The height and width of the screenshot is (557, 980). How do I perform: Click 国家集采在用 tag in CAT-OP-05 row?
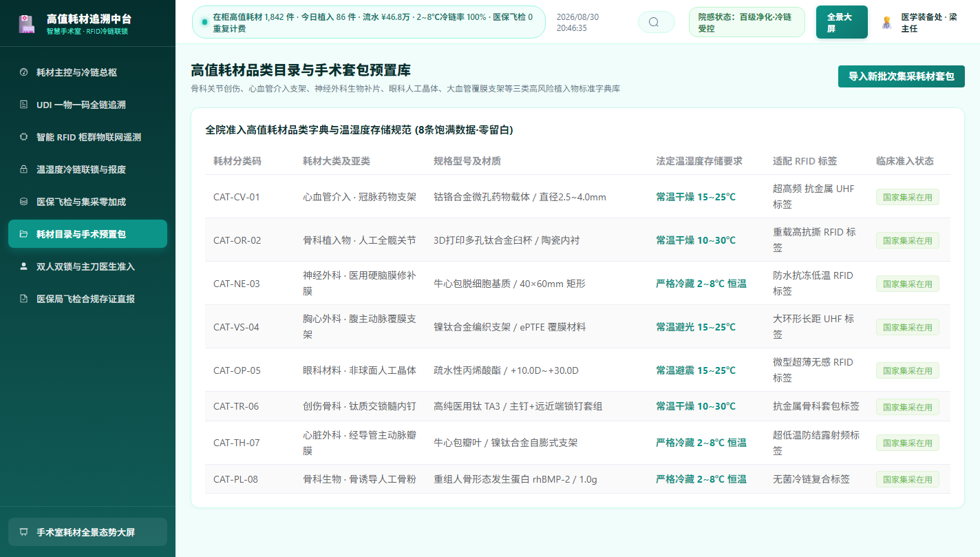click(907, 370)
